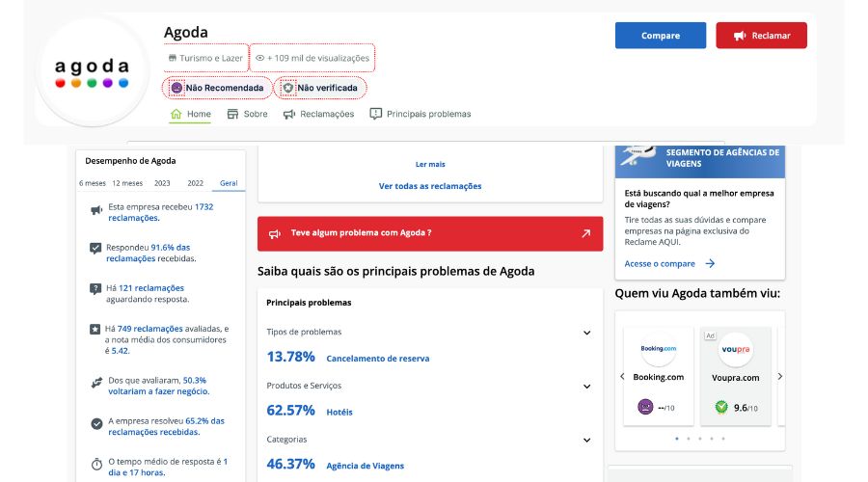Click the Não Recomendada sad face icon
The width and height of the screenshot is (868, 482).
coord(176,88)
